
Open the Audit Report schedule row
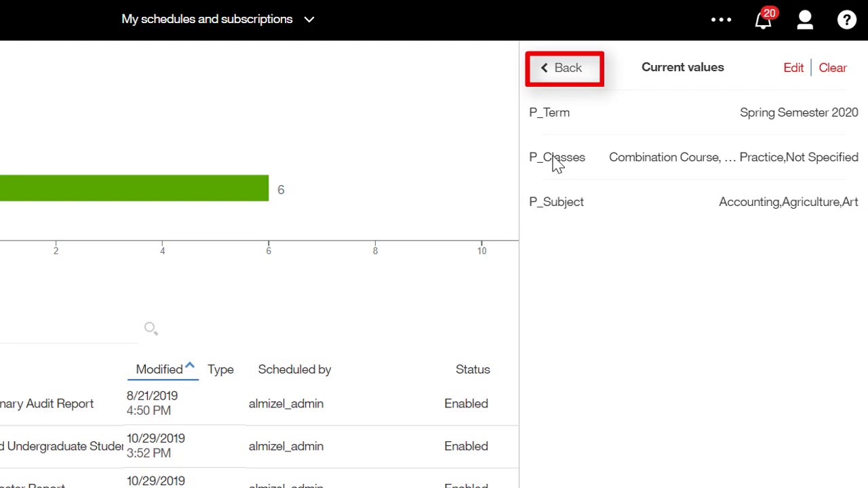(47, 403)
